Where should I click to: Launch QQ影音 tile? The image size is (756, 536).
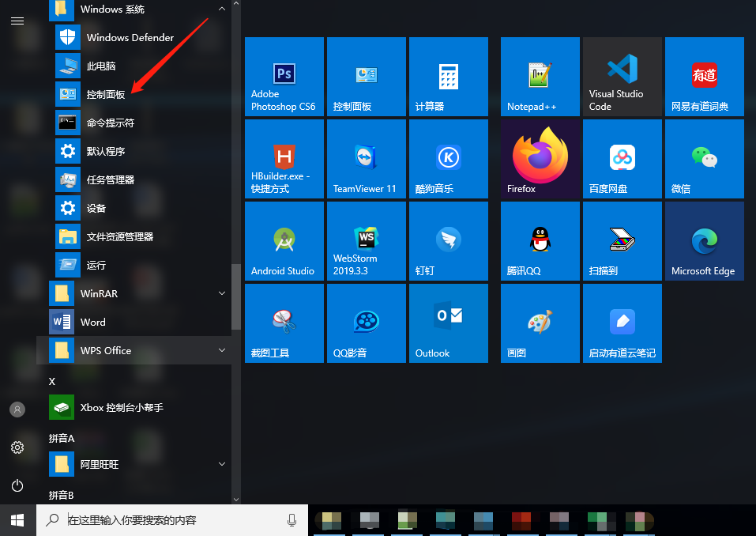tap(367, 323)
